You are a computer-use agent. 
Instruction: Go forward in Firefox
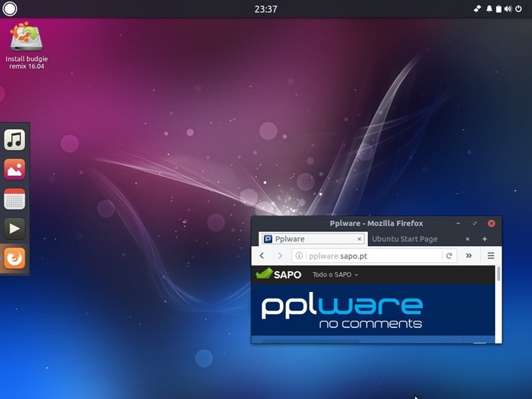coord(280,256)
